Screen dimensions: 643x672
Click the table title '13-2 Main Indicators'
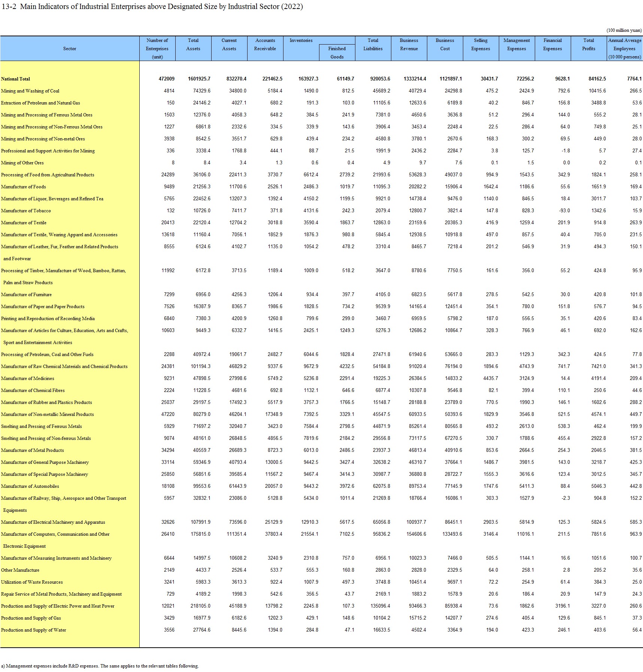coord(153,7)
